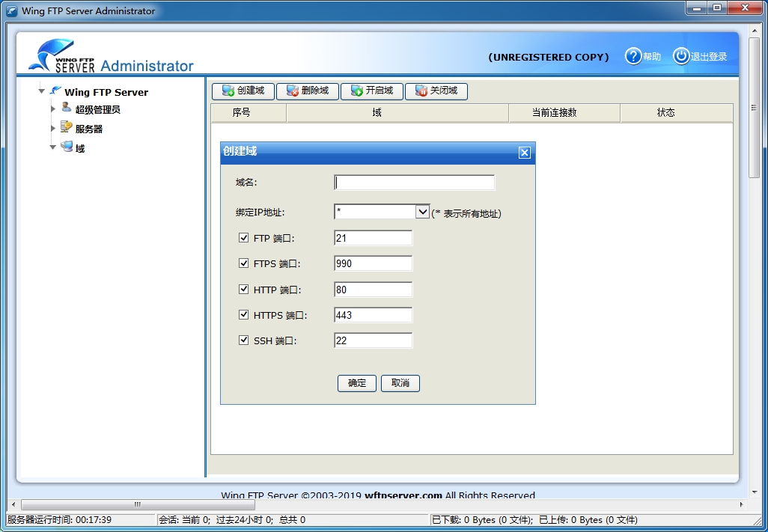Click the scroll up arrow

tap(755, 31)
